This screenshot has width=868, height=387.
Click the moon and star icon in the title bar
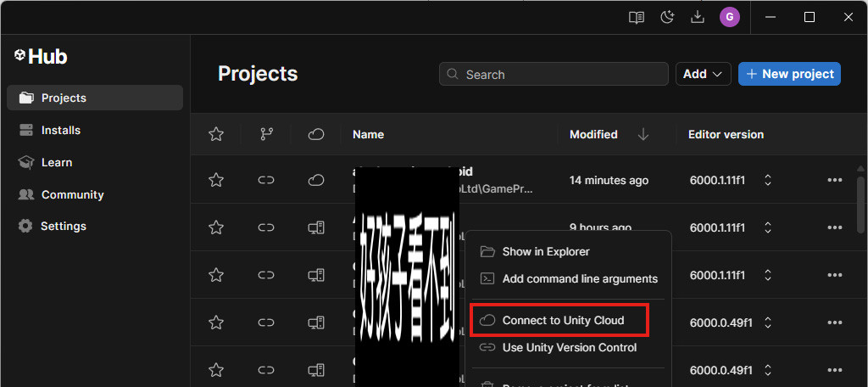click(668, 17)
